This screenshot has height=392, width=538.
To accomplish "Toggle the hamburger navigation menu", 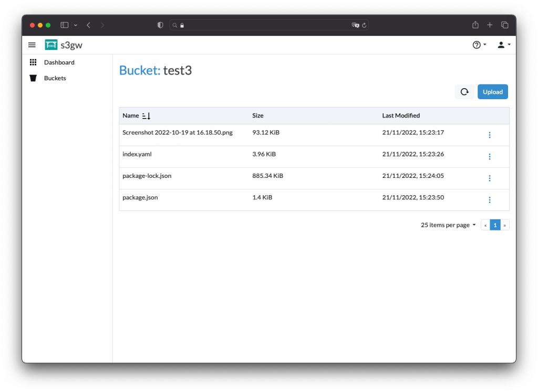I will click(x=32, y=45).
